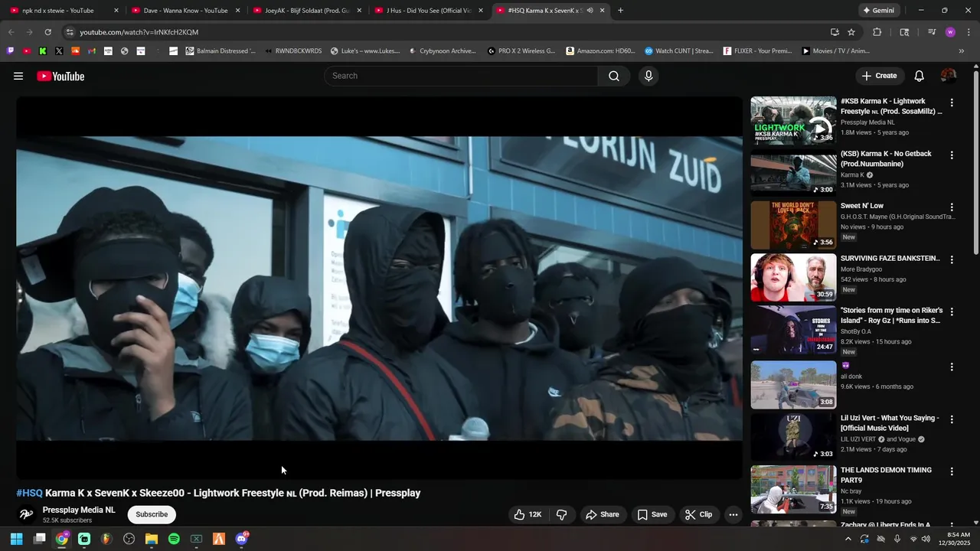Open a new browser tab

(x=620, y=11)
